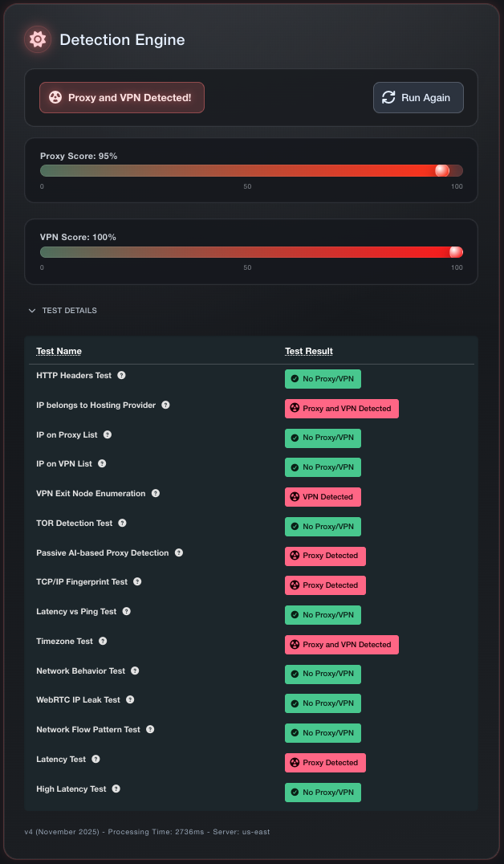504x864 pixels.
Task: Click the Test Result column header
Action: click(x=309, y=351)
